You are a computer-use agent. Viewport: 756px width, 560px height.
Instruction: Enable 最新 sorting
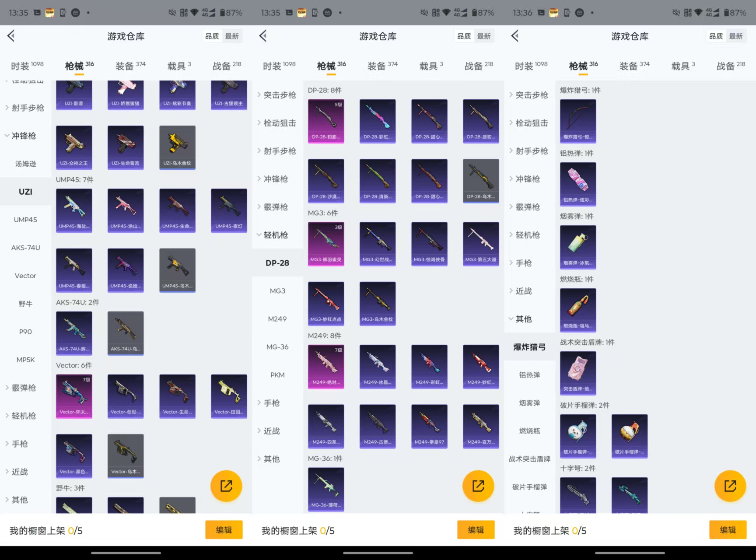(x=232, y=36)
